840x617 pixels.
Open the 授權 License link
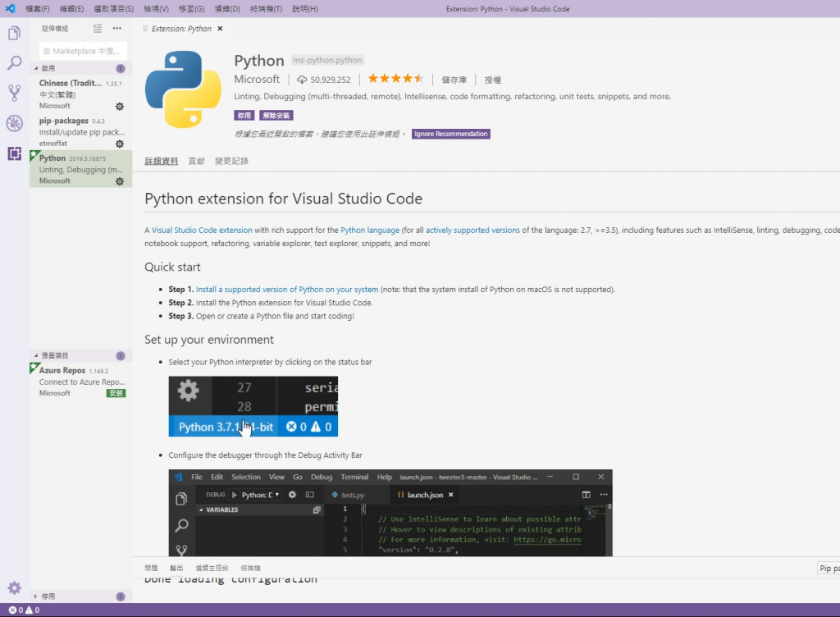(x=493, y=80)
